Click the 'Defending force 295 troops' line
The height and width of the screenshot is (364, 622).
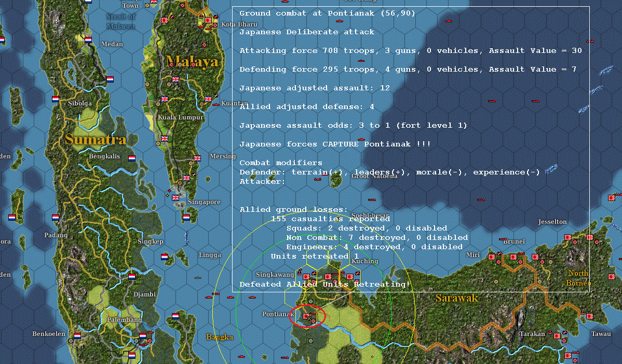(408, 69)
